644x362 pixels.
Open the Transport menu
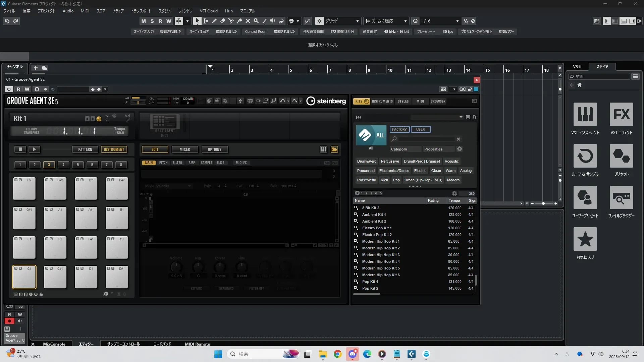pos(141,11)
